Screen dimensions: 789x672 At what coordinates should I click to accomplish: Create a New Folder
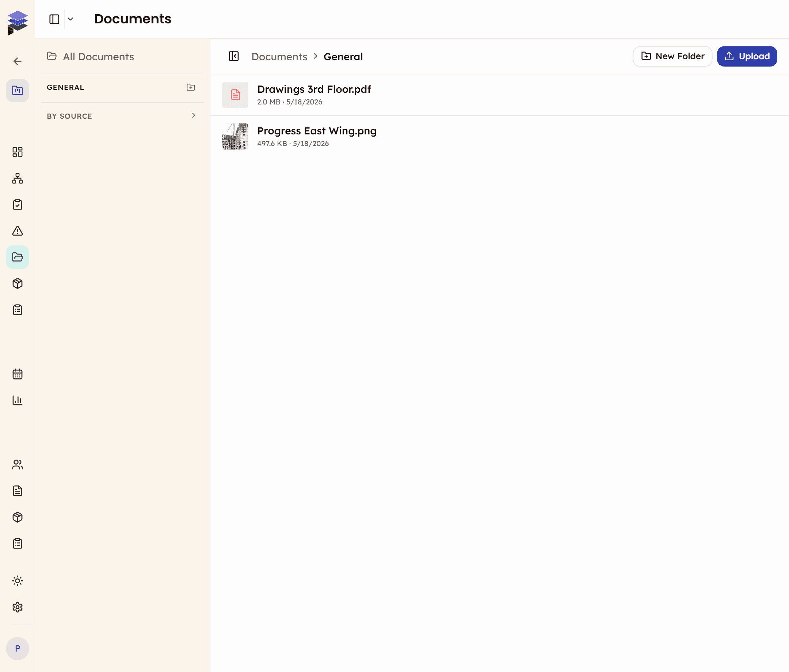click(672, 56)
